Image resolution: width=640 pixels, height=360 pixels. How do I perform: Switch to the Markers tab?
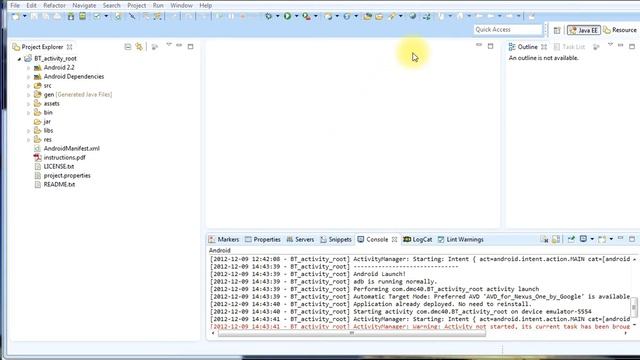click(224, 240)
